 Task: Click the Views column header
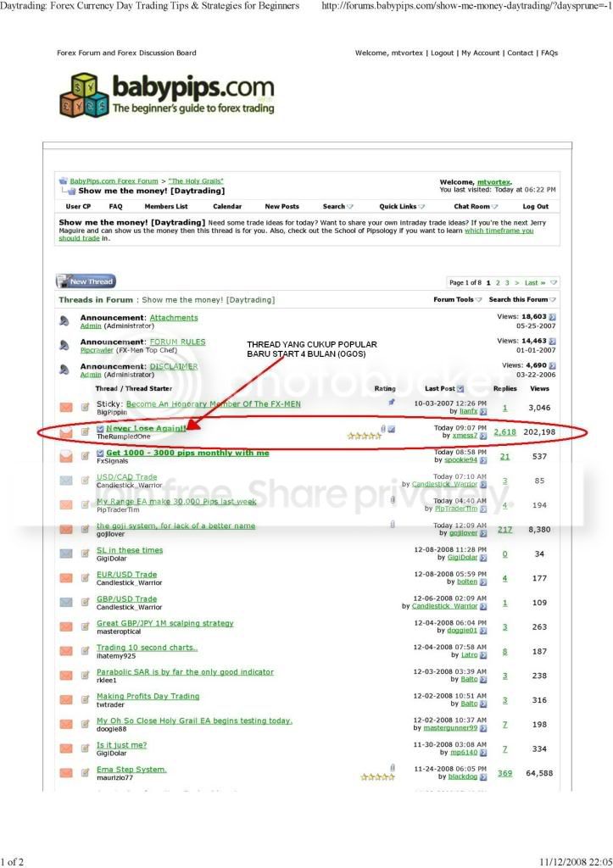[x=539, y=388]
